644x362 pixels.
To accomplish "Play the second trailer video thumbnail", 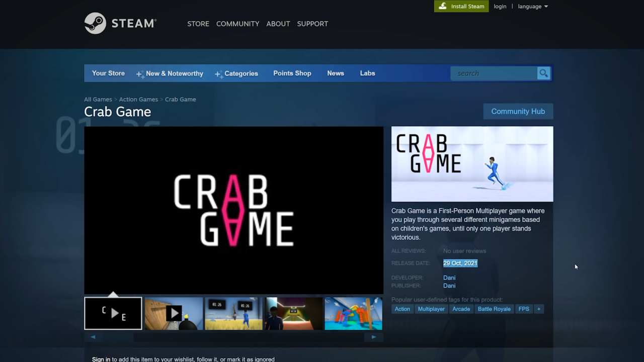I will (174, 314).
